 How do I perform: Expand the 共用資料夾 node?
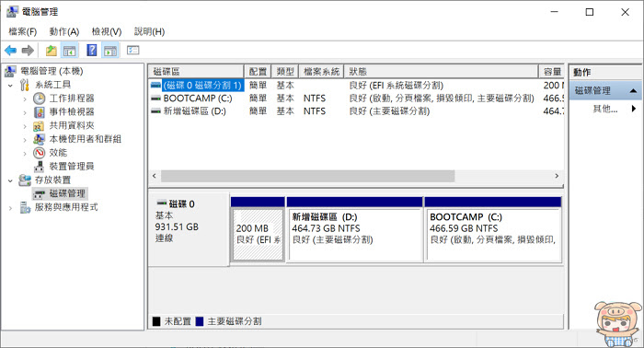[25, 126]
